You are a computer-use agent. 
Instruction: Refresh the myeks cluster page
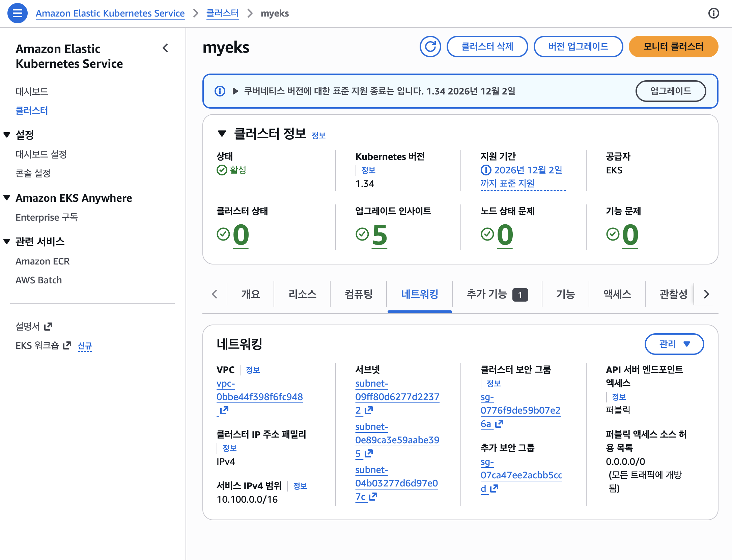430,47
